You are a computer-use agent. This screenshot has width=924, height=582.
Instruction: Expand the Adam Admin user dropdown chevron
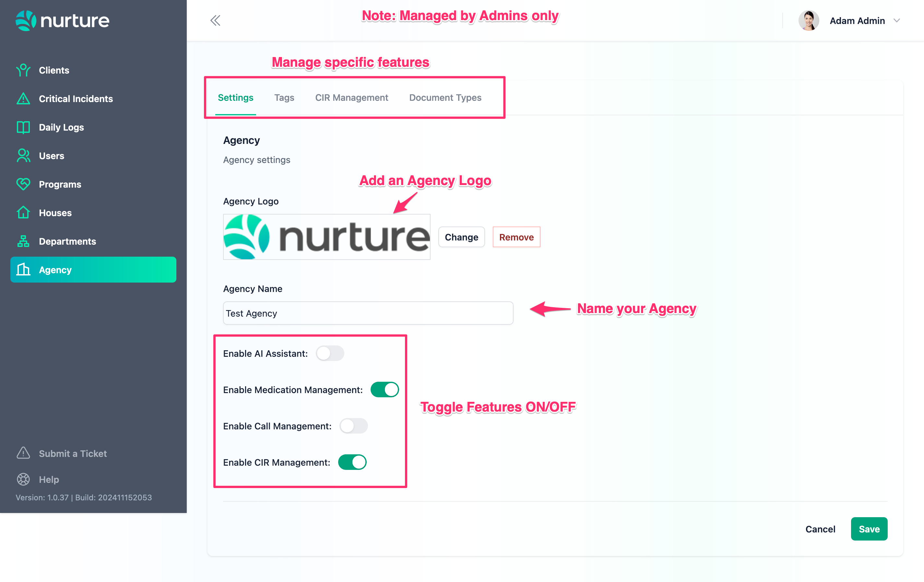896,21
